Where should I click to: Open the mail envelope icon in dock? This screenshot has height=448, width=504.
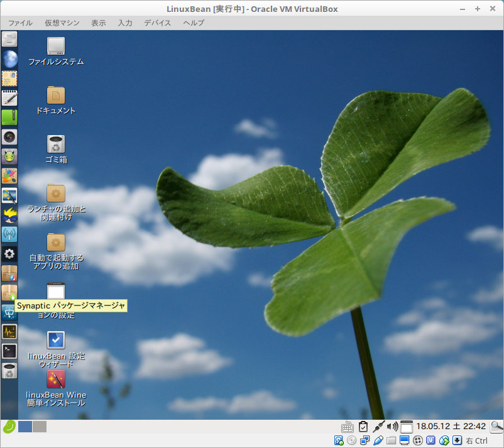[x=9, y=79]
